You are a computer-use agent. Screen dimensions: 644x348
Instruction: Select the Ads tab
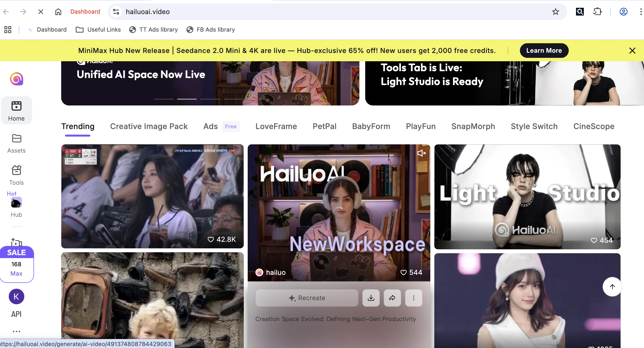point(211,126)
